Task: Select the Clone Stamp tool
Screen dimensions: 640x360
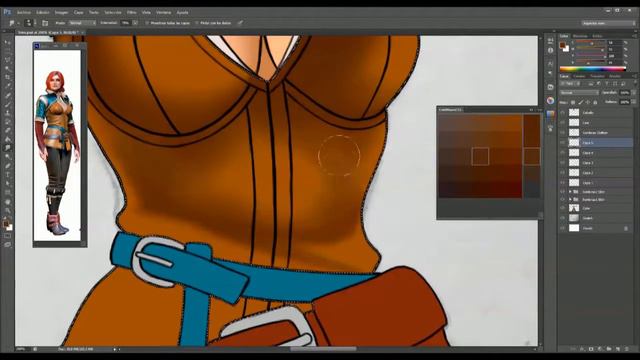Action: (x=7, y=113)
